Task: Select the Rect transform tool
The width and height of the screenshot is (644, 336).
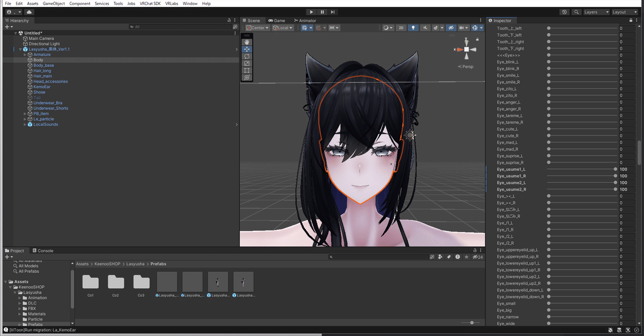Action: [247, 70]
